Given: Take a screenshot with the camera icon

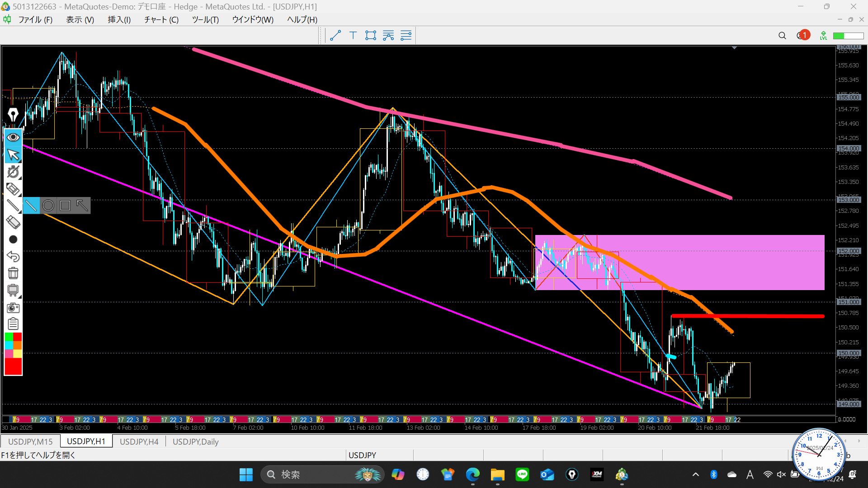Looking at the screenshot, I should 13,308.
